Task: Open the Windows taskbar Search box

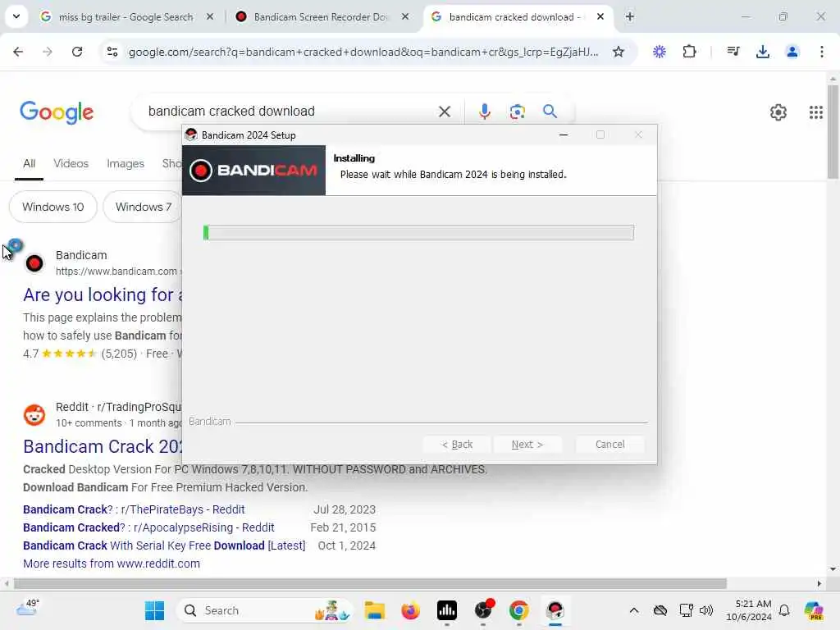Action: (x=265, y=610)
